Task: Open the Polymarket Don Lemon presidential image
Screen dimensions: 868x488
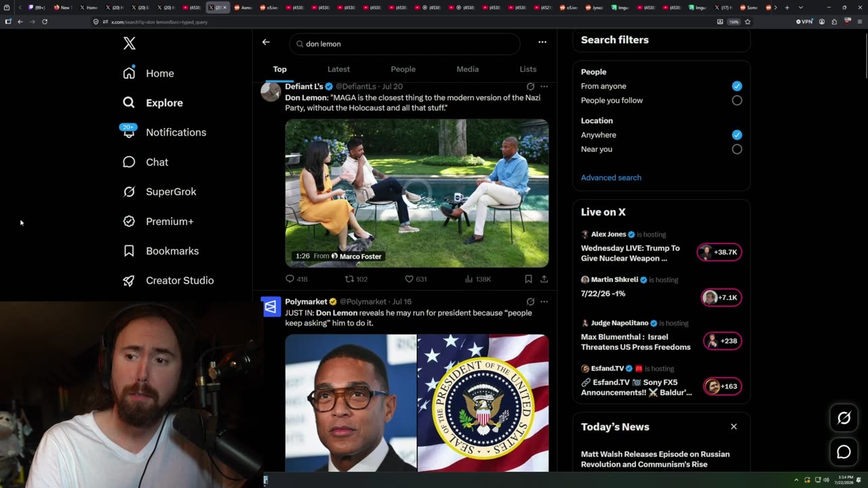Action: point(416,403)
